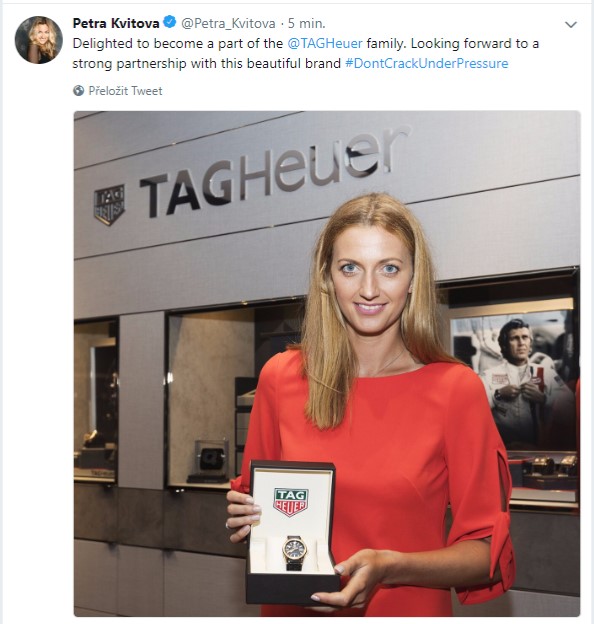Visit the @Petra_Kvitova handle
Screen dimensions: 594x624
pyautogui.click(x=228, y=23)
